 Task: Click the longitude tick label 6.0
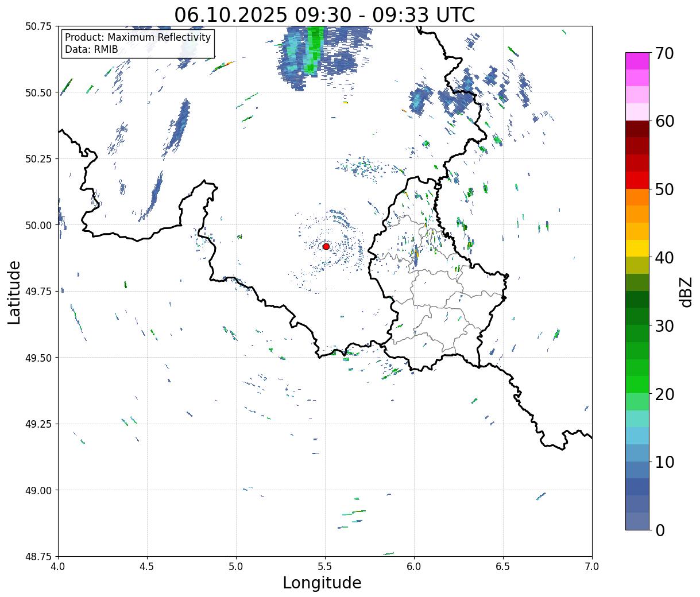click(414, 567)
